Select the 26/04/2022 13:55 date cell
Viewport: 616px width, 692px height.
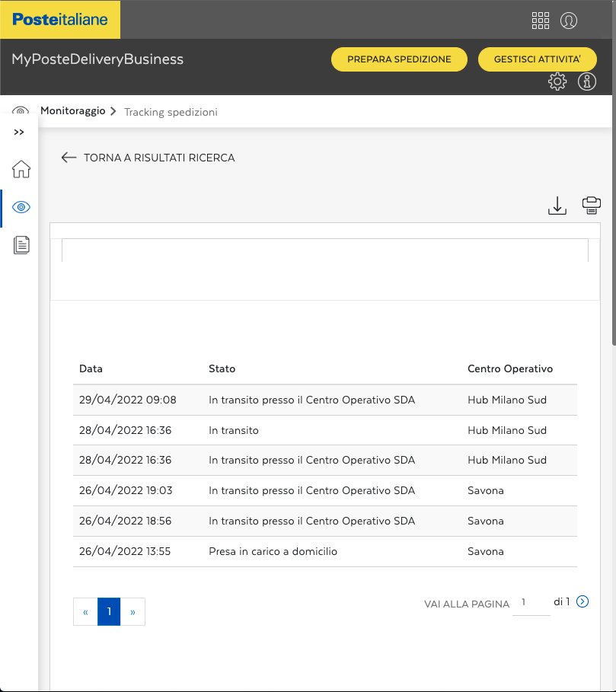point(125,551)
